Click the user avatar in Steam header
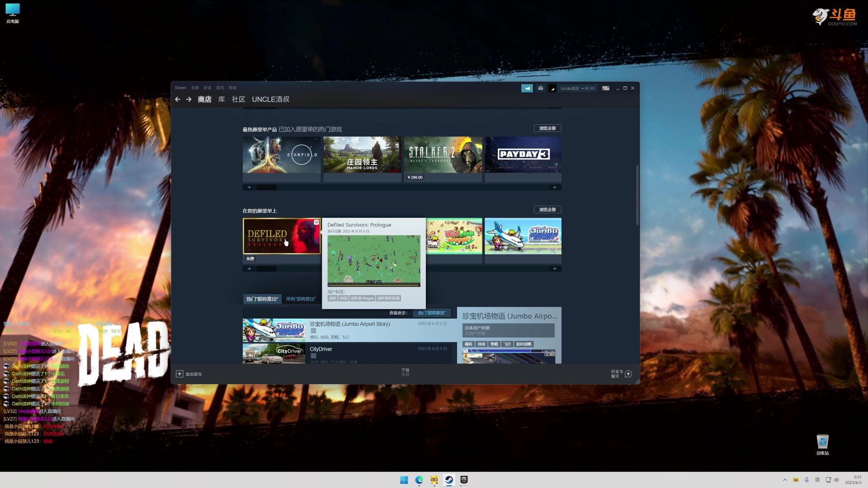The width and height of the screenshot is (868, 488). [552, 89]
